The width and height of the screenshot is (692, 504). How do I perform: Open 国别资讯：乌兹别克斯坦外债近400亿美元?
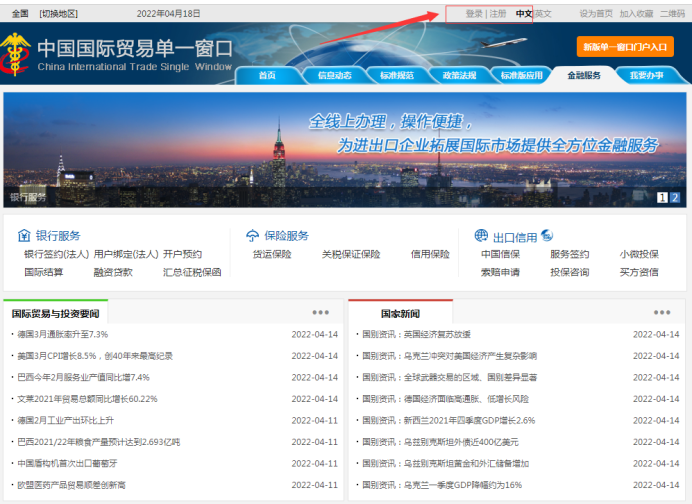[440, 442]
